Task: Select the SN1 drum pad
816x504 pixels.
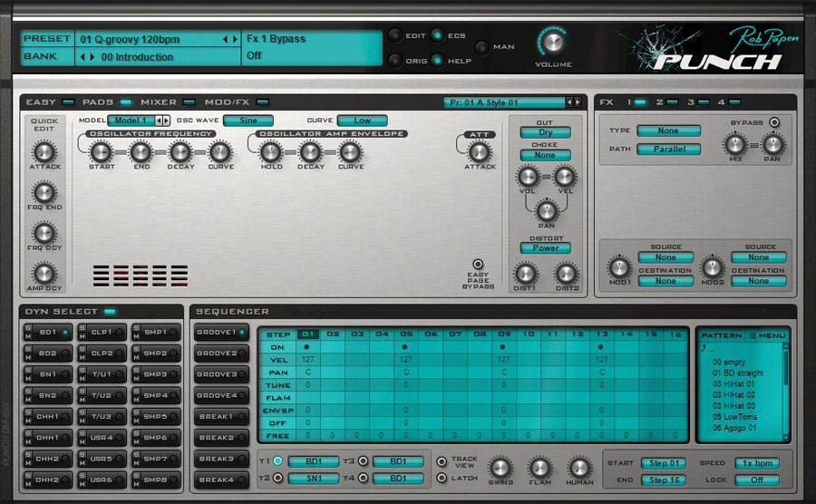Action: click(48, 374)
